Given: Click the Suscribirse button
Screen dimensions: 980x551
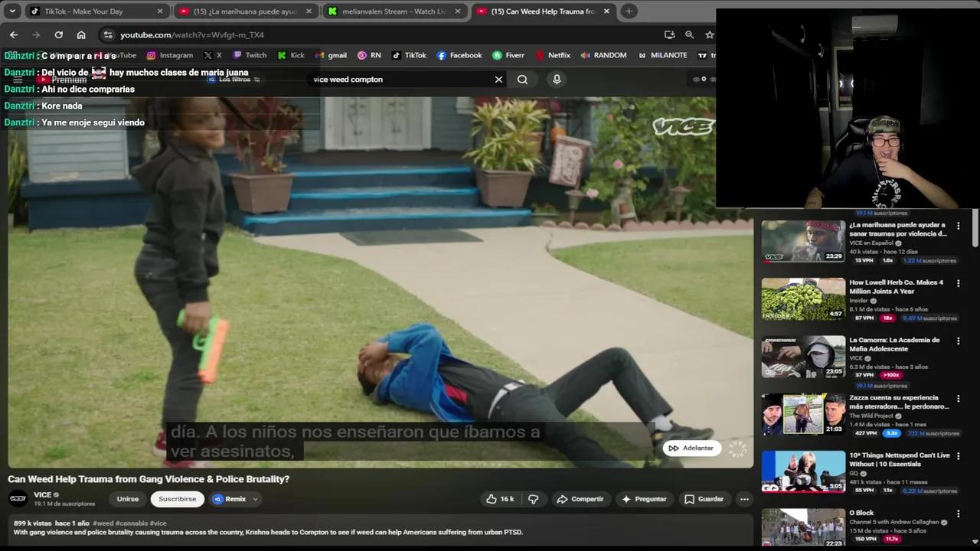Looking at the screenshot, I should point(177,499).
